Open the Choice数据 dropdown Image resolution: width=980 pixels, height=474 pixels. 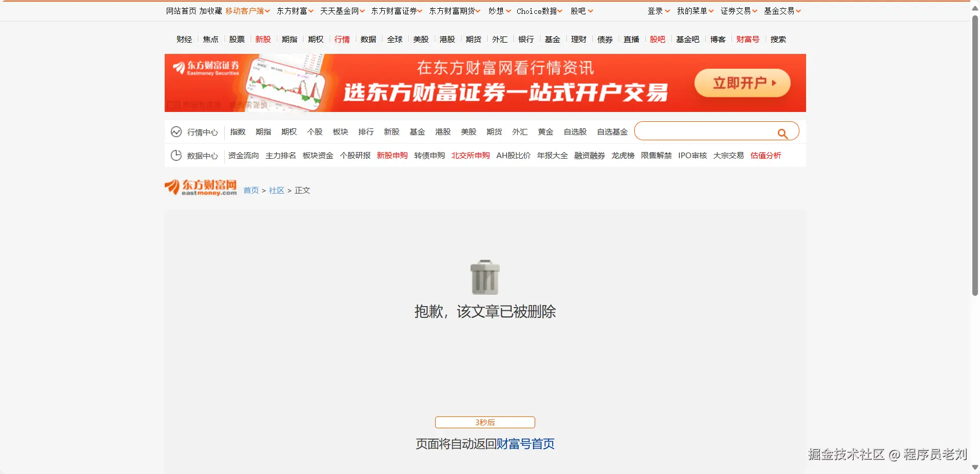537,10
